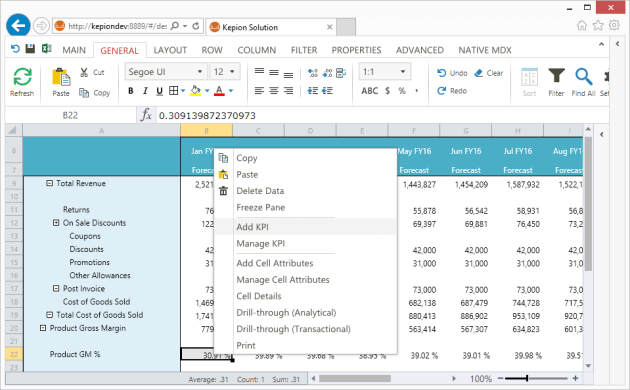
Task: Switch to the NATIVE MDX tab
Action: pyautogui.click(x=485, y=50)
